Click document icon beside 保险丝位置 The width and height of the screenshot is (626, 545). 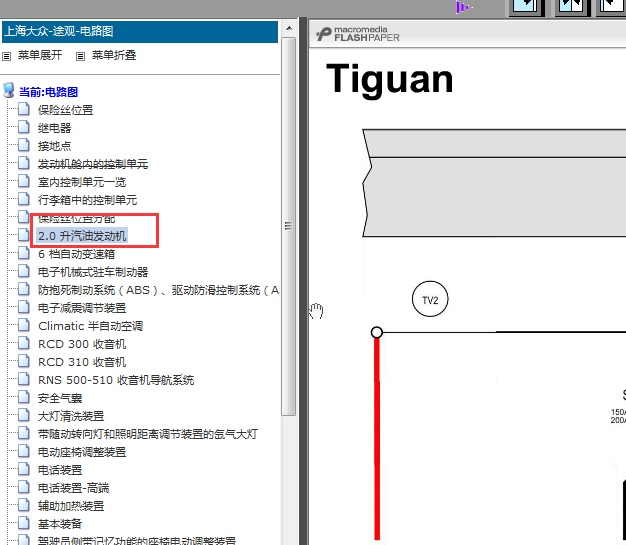click(24, 109)
